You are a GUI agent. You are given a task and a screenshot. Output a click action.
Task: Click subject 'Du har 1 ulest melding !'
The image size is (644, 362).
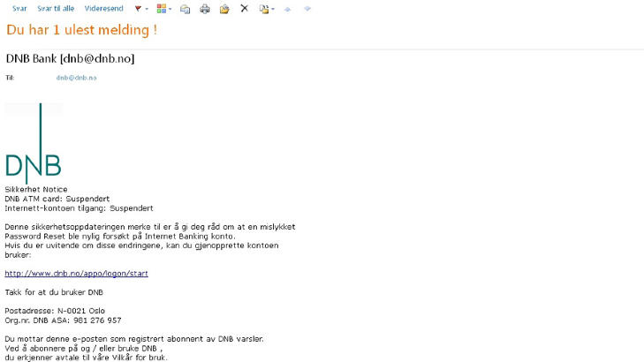click(82, 30)
